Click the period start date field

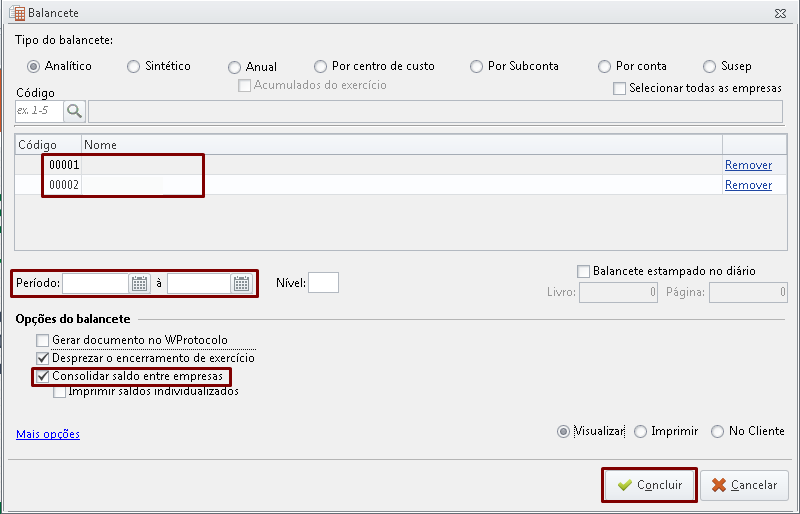coord(95,283)
